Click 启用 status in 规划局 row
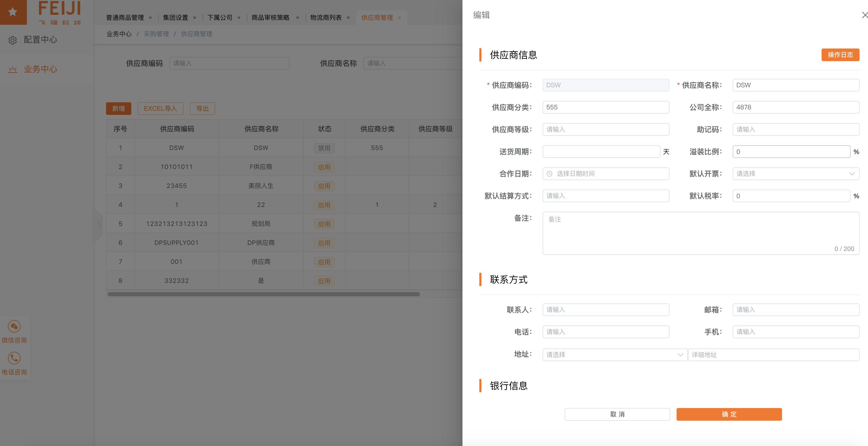This screenshot has height=446, width=868. (x=324, y=224)
